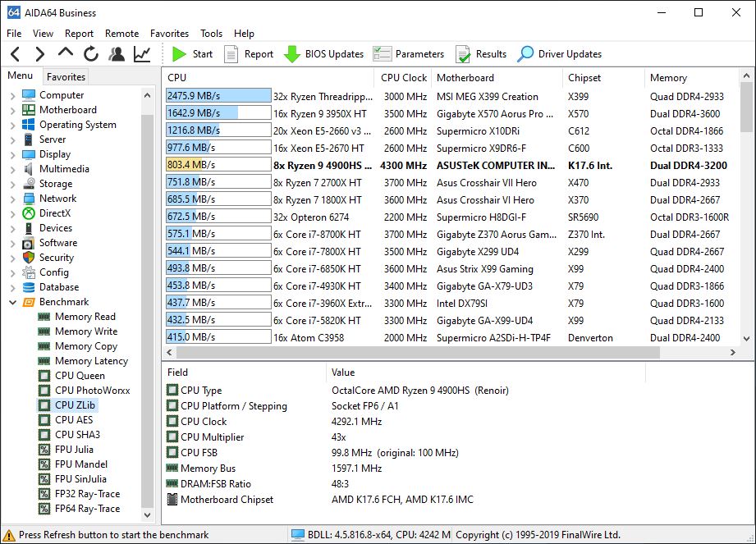
Task: Collapse the Benchmark tree node
Action: (12, 302)
